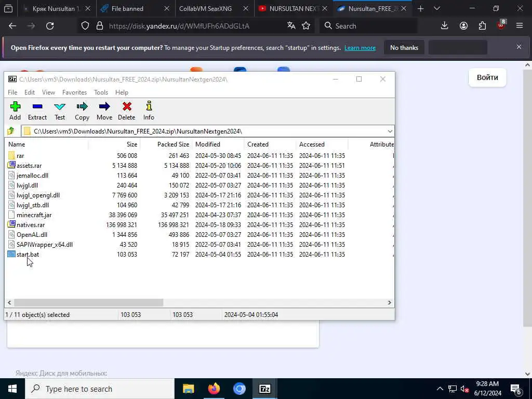Open the File menu in 7-Zip

pos(12,92)
